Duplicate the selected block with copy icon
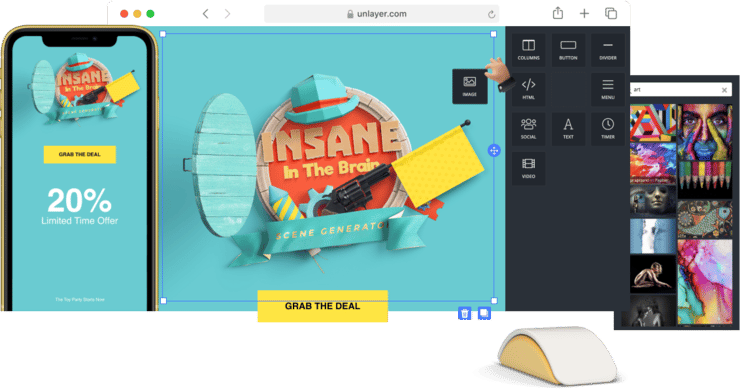The width and height of the screenshot is (740, 389). (x=484, y=313)
